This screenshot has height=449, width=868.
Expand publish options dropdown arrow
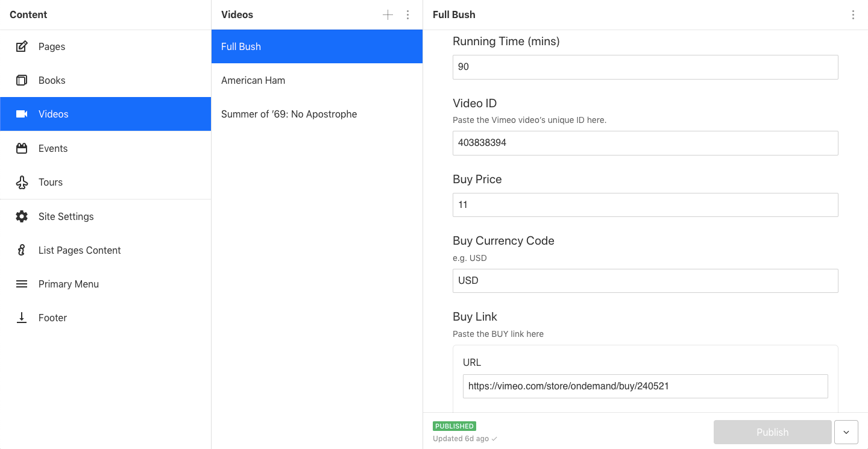click(846, 432)
